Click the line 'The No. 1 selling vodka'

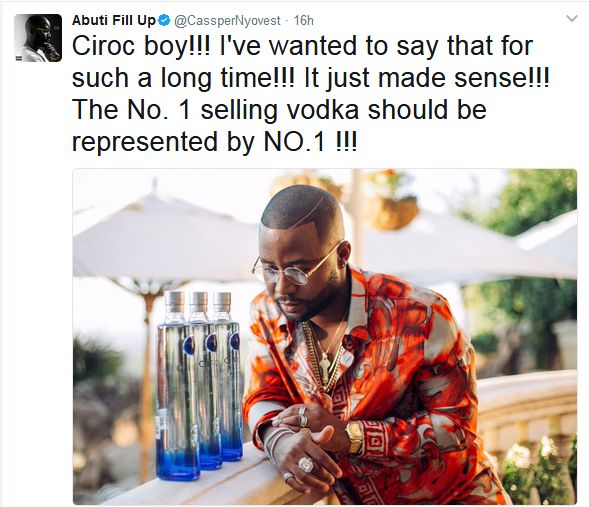click(279, 110)
